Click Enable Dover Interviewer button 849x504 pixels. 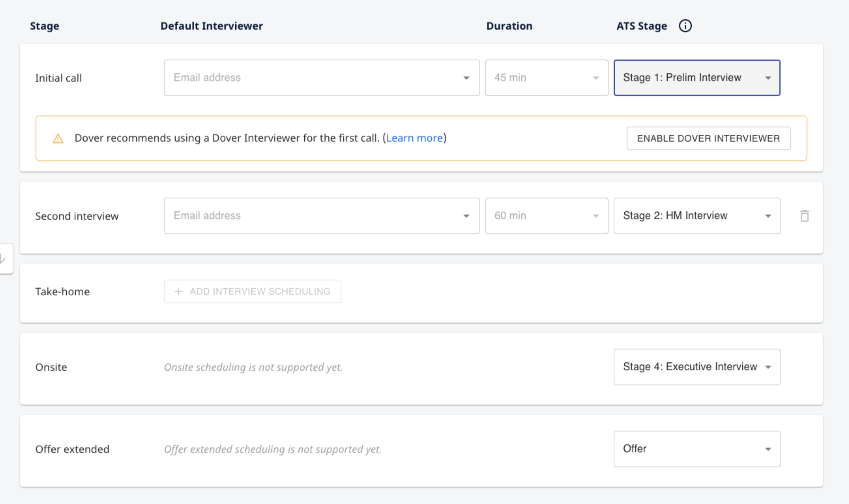[x=708, y=138]
